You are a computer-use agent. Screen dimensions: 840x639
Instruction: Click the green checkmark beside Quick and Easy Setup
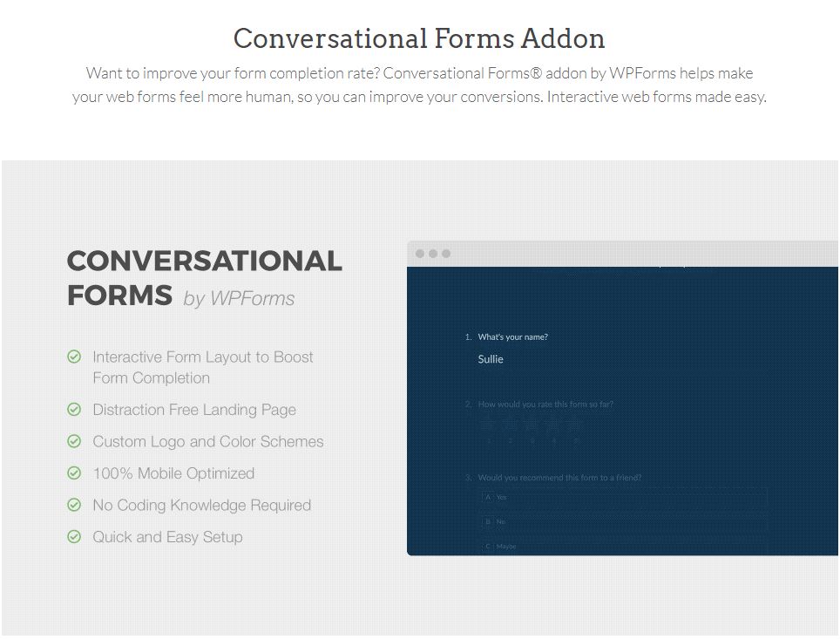pyautogui.click(x=74, y=537)
